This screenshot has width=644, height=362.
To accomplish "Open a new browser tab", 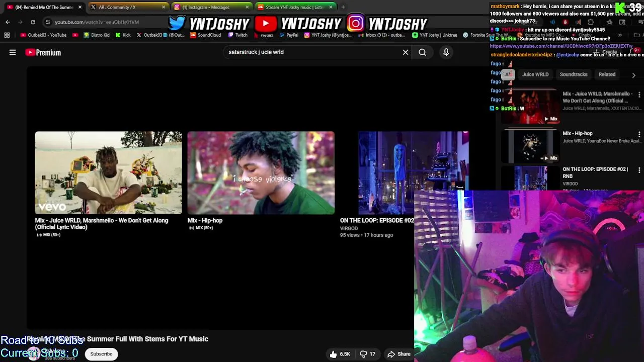I will (x=343, y=7).
